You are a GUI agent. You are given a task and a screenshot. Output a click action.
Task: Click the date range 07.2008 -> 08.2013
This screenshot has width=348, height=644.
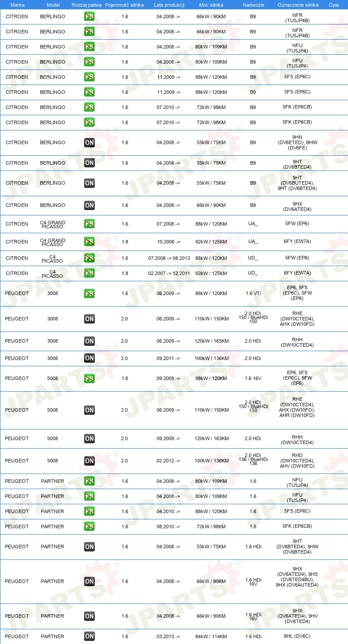pos(169,258)
